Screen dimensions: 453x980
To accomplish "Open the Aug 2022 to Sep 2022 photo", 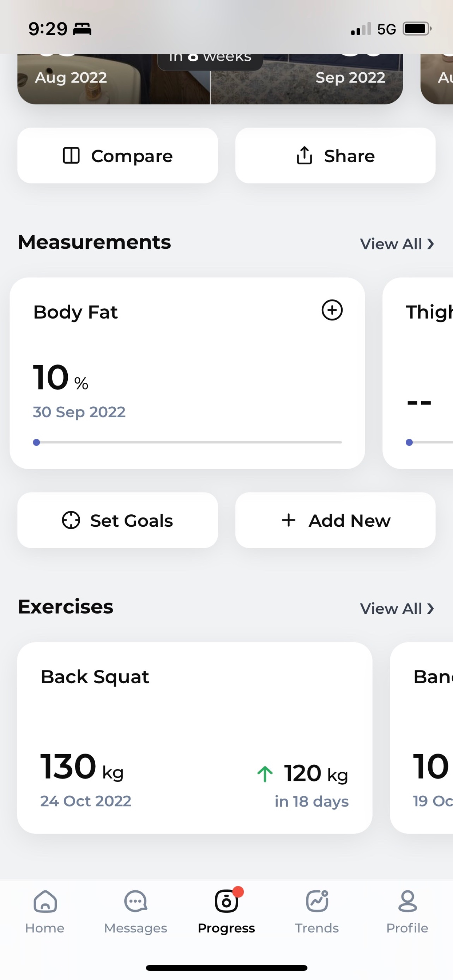I will (210, 79).
